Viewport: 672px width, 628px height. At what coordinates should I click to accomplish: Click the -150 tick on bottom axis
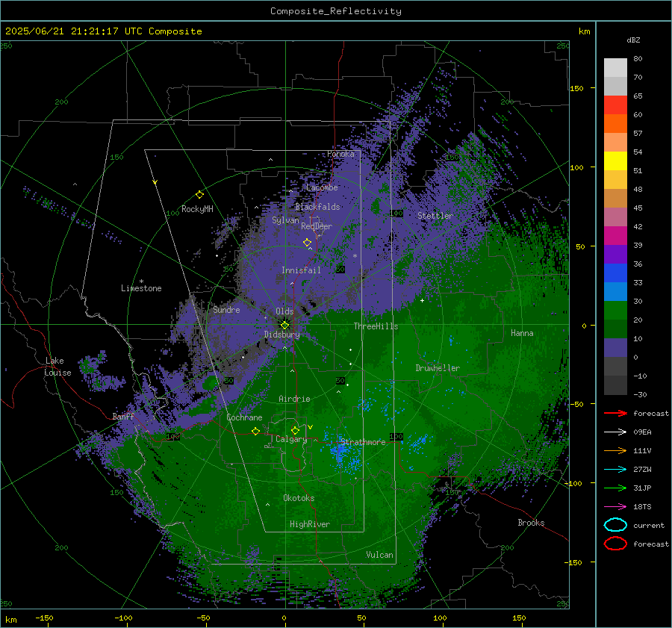44,618
